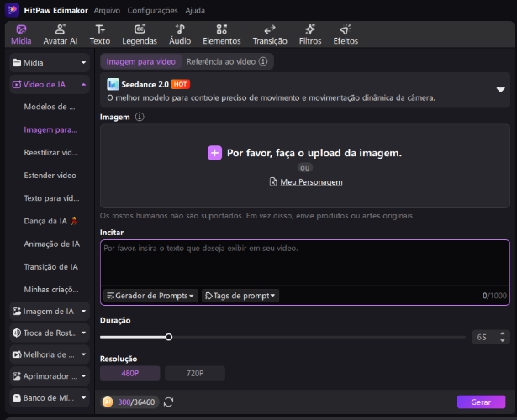The image size is (517, 420).
Task: Open the Meu Personagem link
Action: (311, 182)
